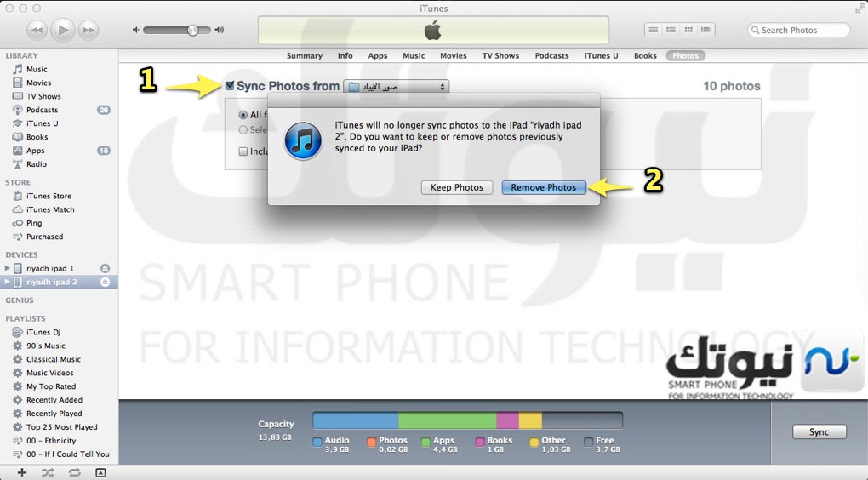Click the low volume speaker icon
Viewport: 868px width, 480px height.
click(x=135, y=30)
